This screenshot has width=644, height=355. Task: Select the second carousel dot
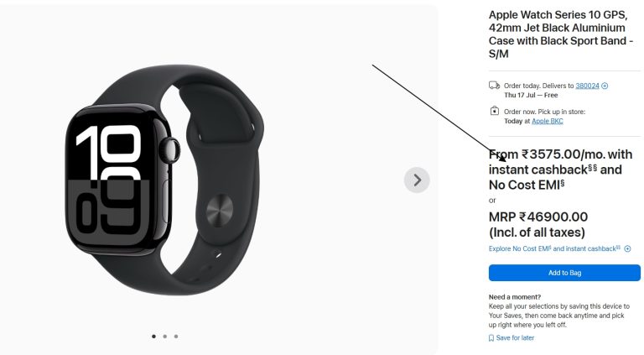click(x=164, y=336)
